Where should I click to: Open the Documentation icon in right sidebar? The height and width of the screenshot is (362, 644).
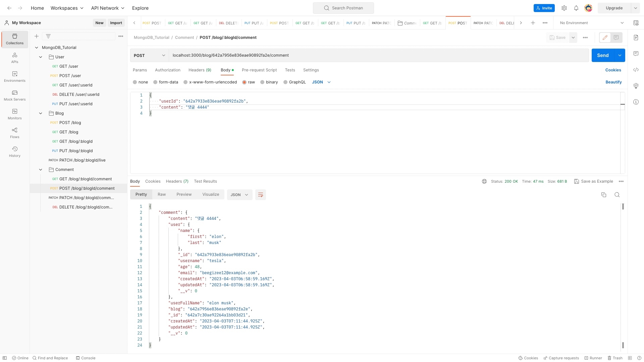pyautogui.click(x=636, y=38)
